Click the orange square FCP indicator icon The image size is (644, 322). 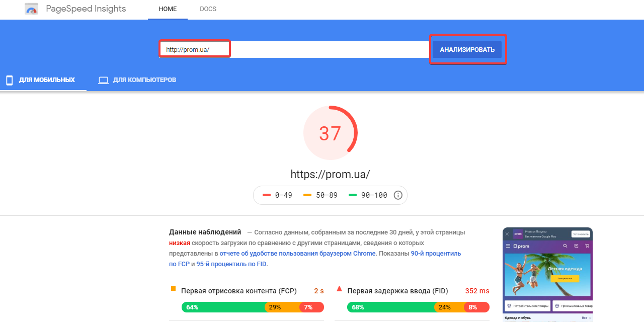pos(173,288)
